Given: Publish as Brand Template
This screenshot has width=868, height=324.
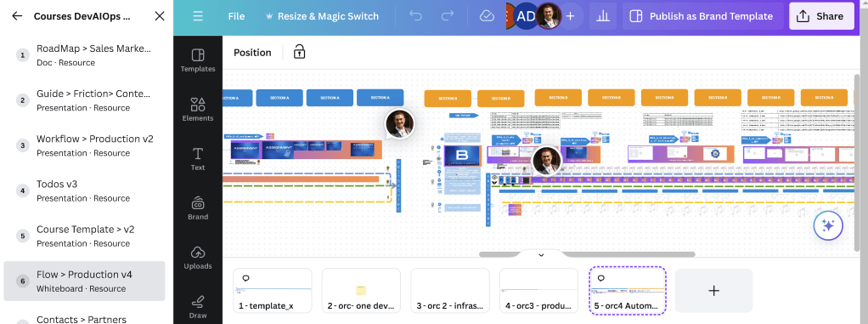Looking at the screenshot, I should click(x=703, y=16).
